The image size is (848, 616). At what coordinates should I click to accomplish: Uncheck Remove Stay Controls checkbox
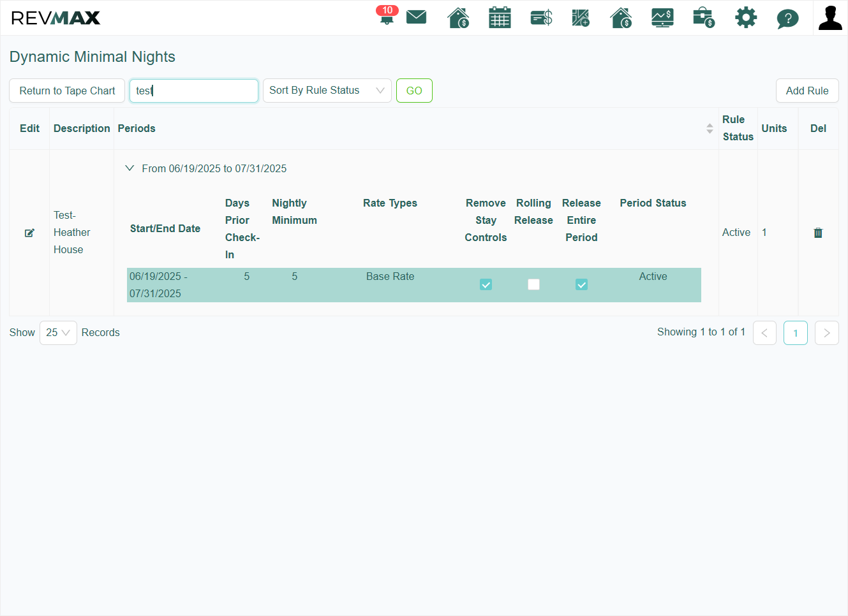click(486, 284)
